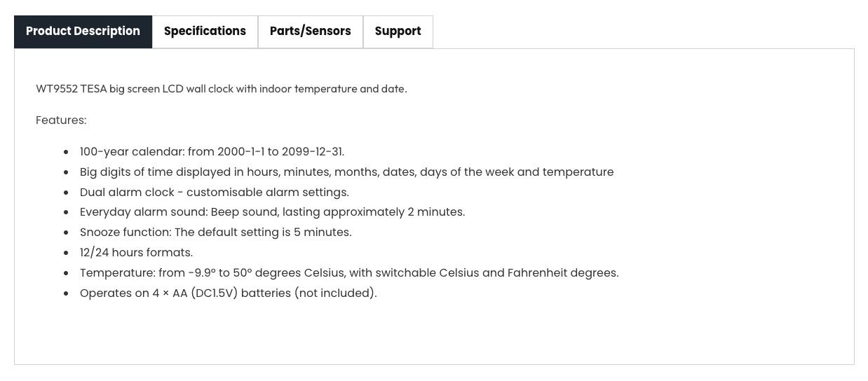
Task: Click the Temperature range feature line
Action: (349, 273)
